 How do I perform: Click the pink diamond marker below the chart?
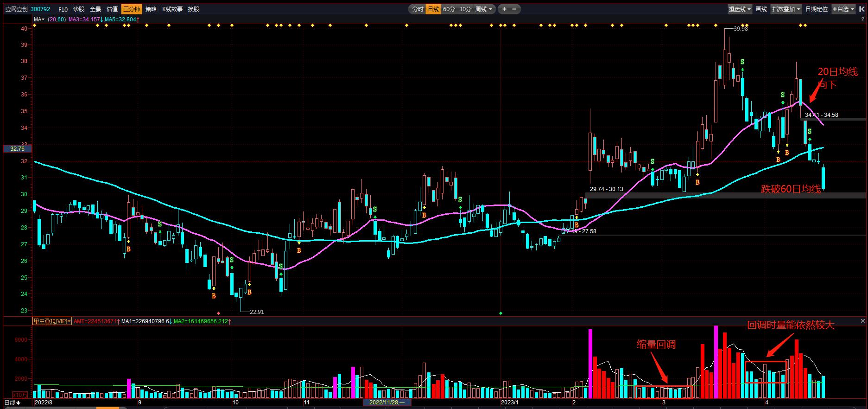tap(219, 313)
